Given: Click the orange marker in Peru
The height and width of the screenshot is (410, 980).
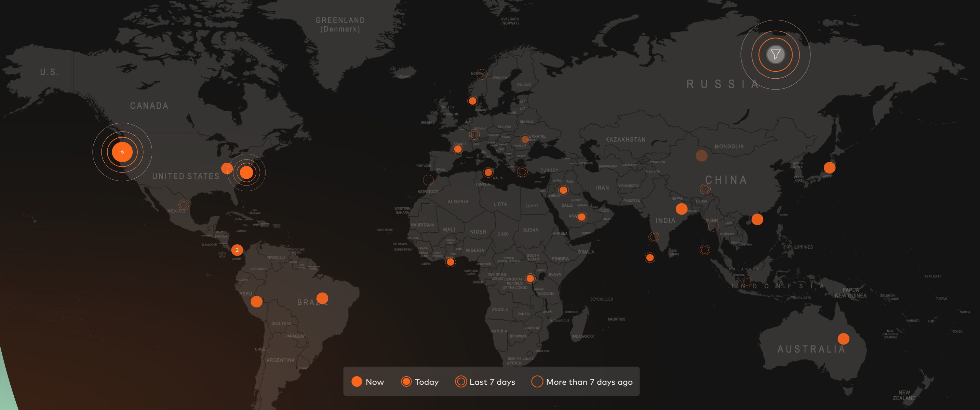Looking at the screenshot, I should [256, 302].
